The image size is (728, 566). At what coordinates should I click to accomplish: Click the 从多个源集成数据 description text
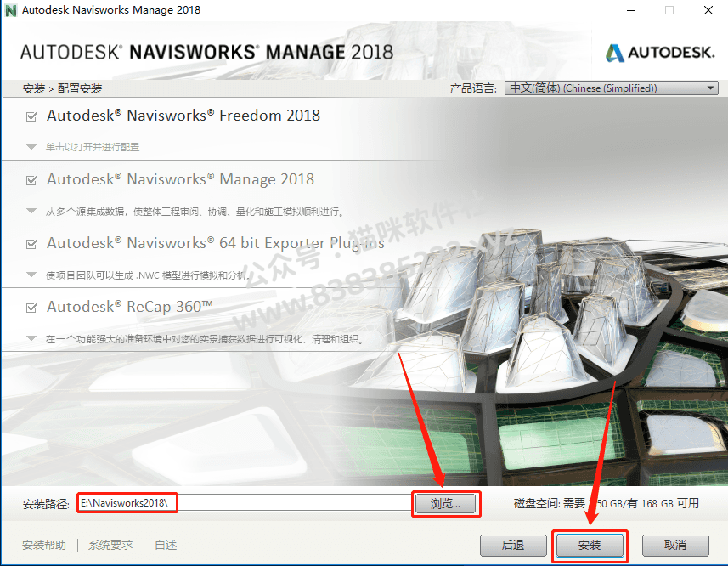(195, 212)
